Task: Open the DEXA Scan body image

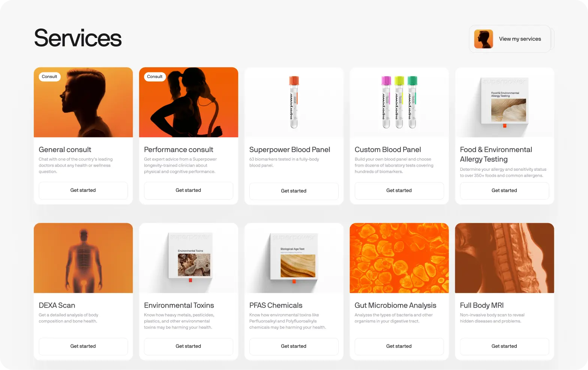Action: click(x=83, y=258)
